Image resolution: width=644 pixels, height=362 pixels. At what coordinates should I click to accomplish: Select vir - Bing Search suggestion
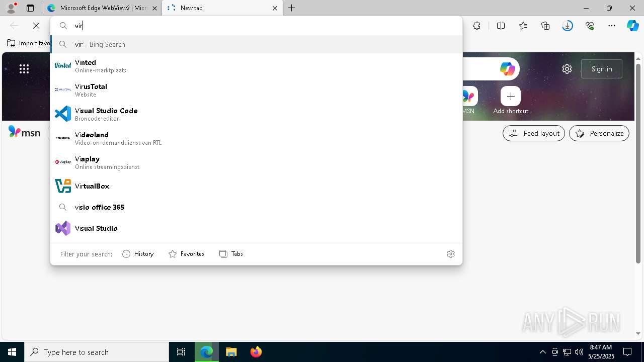click(257, 44)
